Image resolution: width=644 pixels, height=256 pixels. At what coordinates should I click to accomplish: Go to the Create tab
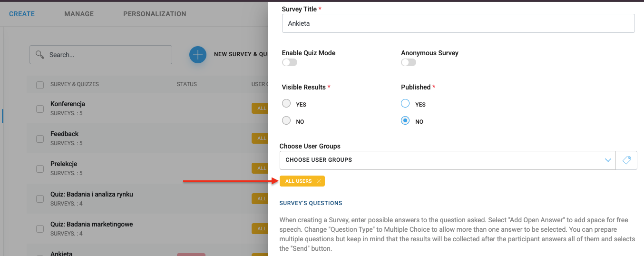[22, 14]
